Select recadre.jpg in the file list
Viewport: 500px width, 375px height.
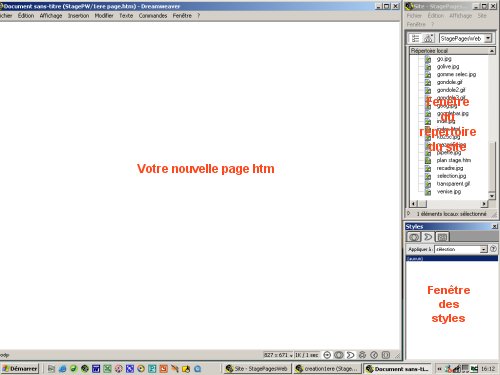click(x=450, y=168)
